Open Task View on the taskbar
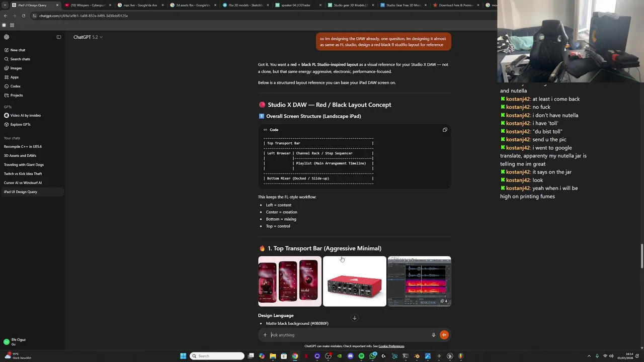 coord(251,356)
